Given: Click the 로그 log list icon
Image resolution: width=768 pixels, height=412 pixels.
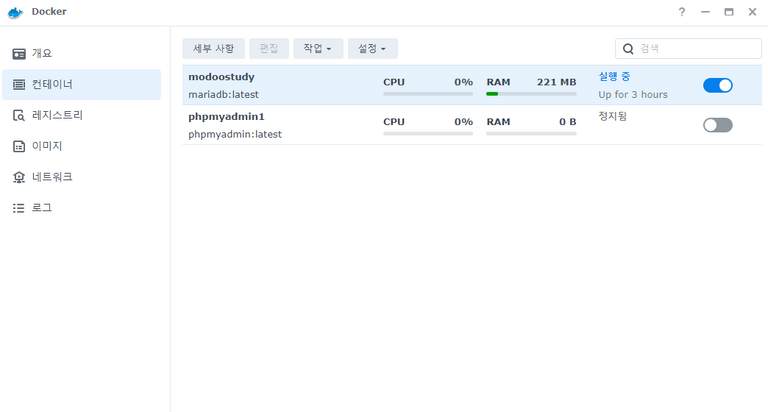Looking at the screenshot, I should point(19,208).
